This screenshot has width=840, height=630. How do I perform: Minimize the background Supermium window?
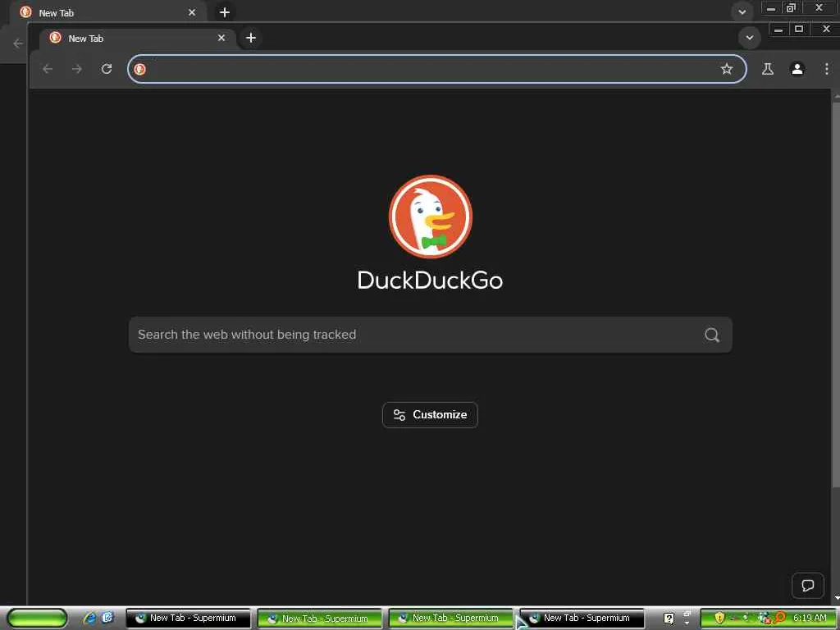point(771,8)
